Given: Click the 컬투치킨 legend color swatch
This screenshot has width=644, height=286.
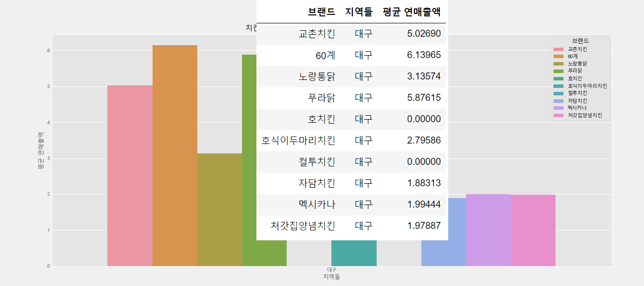Looking at the screenshot, I should point(559,93).
